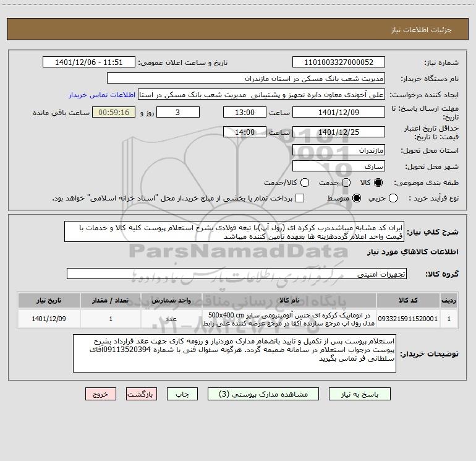The height and width of the screenshot is (461, 476).
Task: Click the پاسخ به نیاز button
Action: pos(359,394)
